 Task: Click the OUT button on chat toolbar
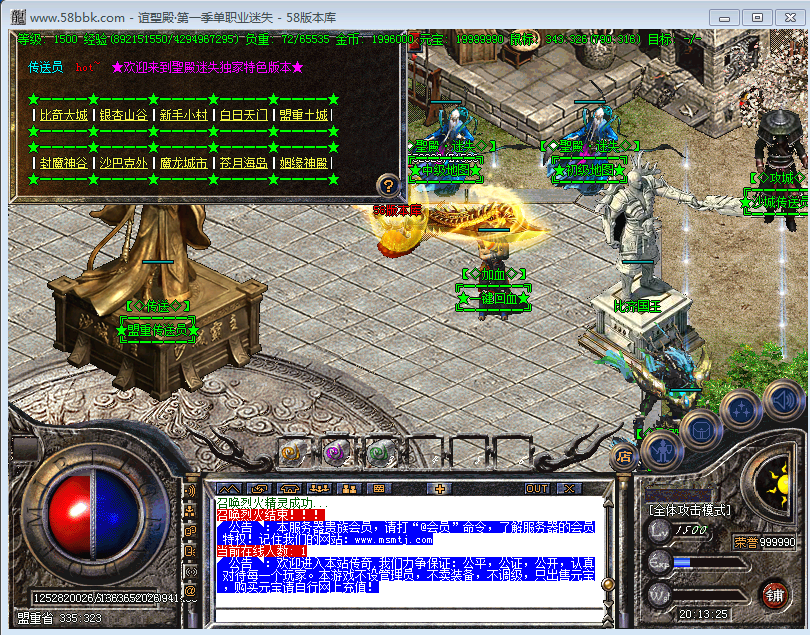[x=537, y=489]
